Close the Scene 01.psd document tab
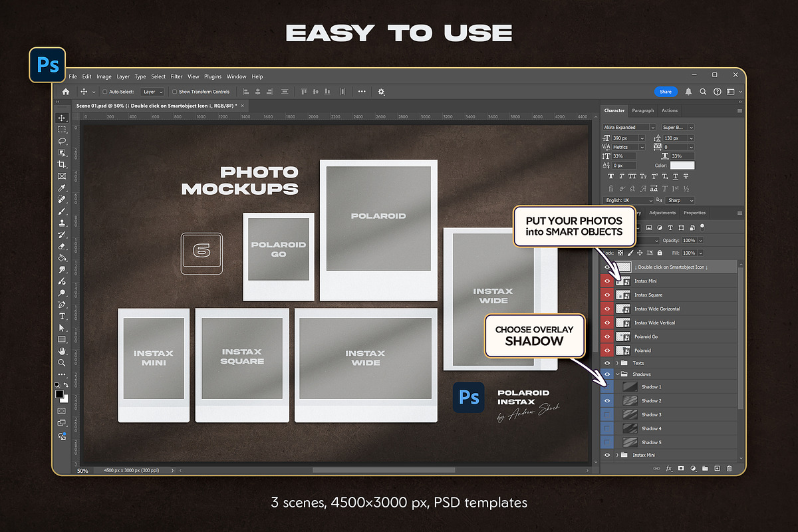 click(x=243, y=106)
